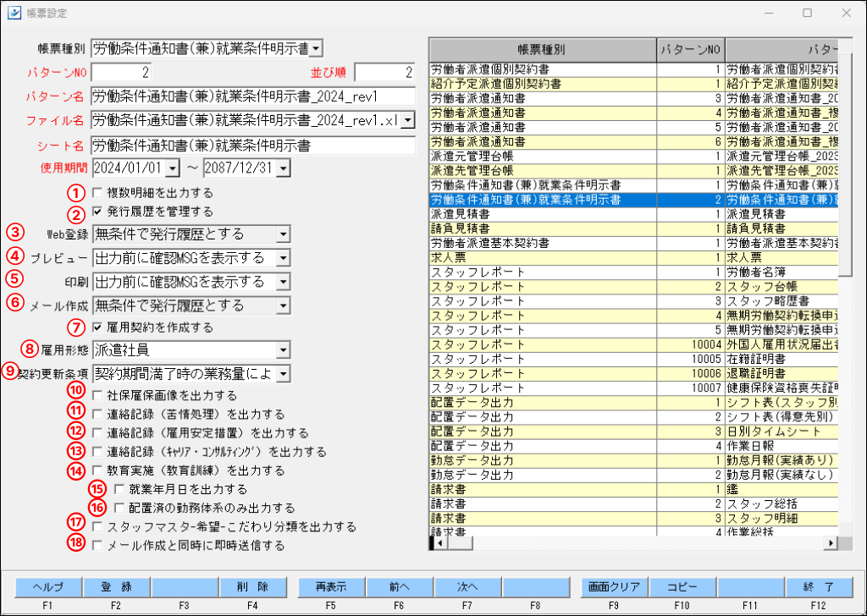Uncheck 発行履歴を管理する checkbox

click(x=97, y=211)
